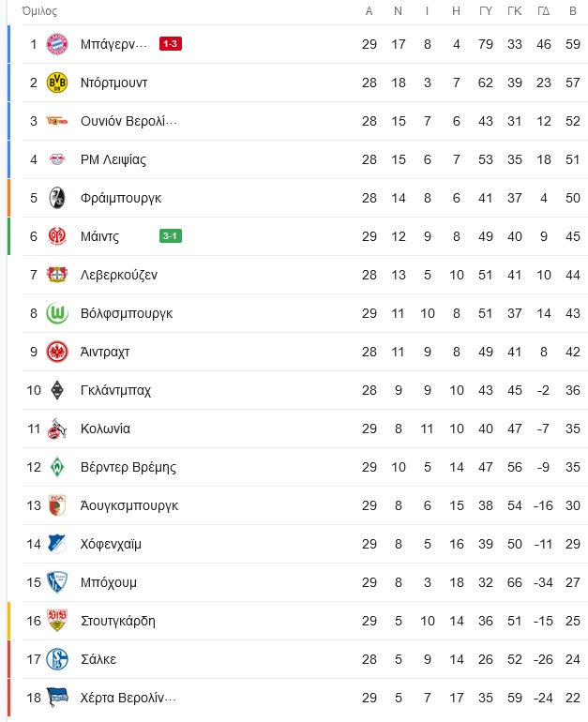Viewport: 588px width, 722px height.
Task: Click the RB Leipzig logo
Action: coord(57,159)
